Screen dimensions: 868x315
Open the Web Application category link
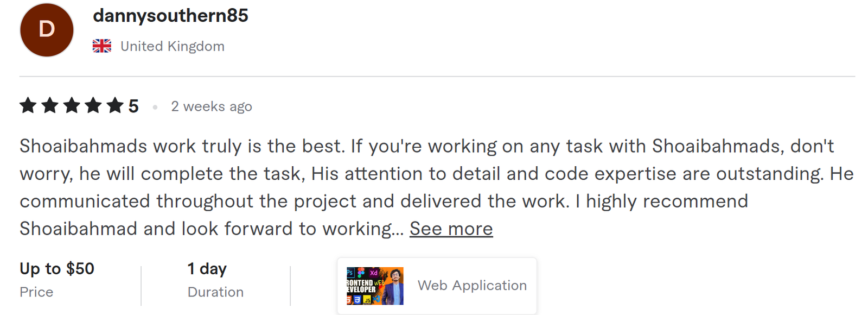(471, 285)
